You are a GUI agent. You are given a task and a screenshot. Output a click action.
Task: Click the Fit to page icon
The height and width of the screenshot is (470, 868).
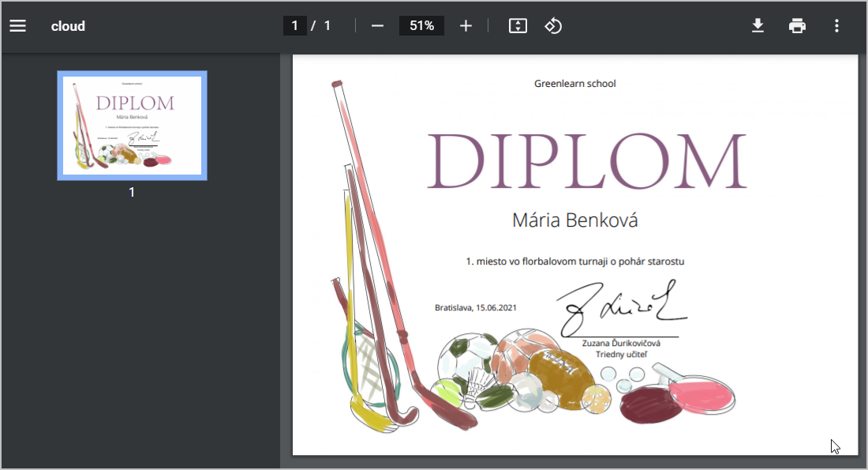click(518, 26)
